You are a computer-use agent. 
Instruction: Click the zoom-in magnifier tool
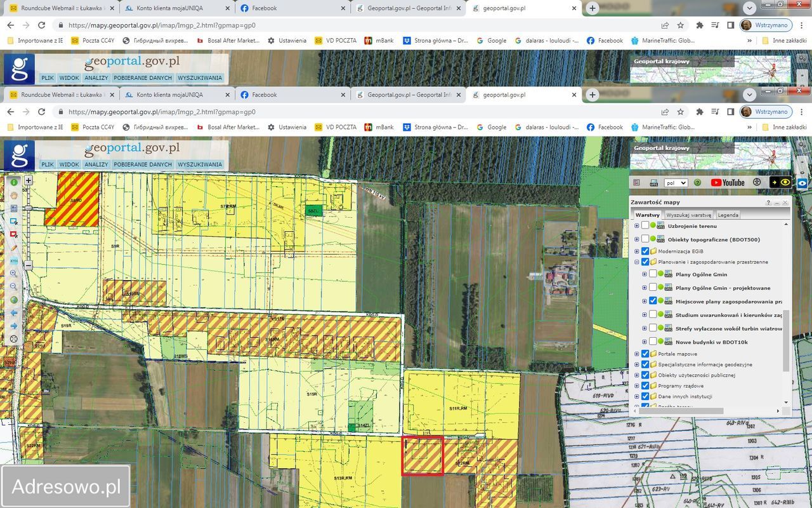point(13,274)
